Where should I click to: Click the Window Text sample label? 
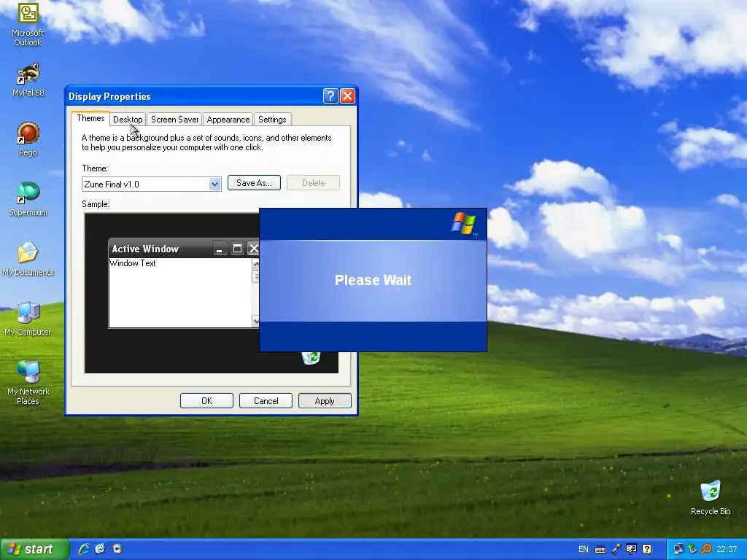pyautogui.click(x=133, y=262)
